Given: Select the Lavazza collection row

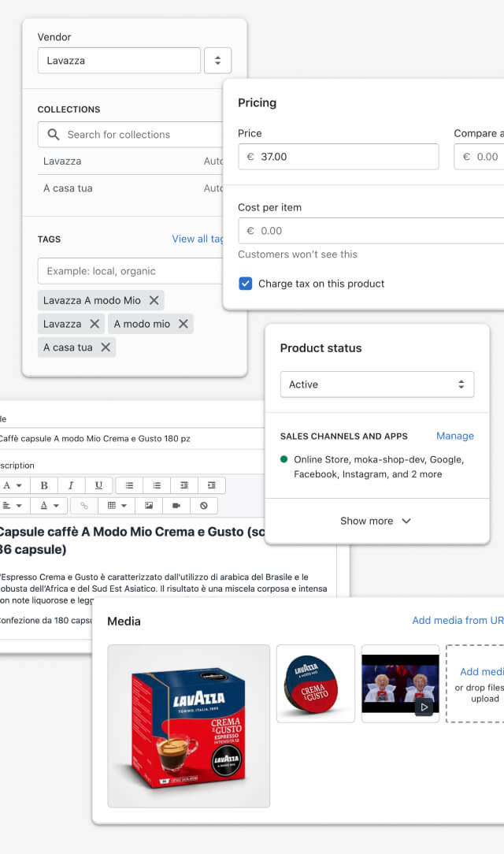Looking at the screenshot, I should pos(131,162).
